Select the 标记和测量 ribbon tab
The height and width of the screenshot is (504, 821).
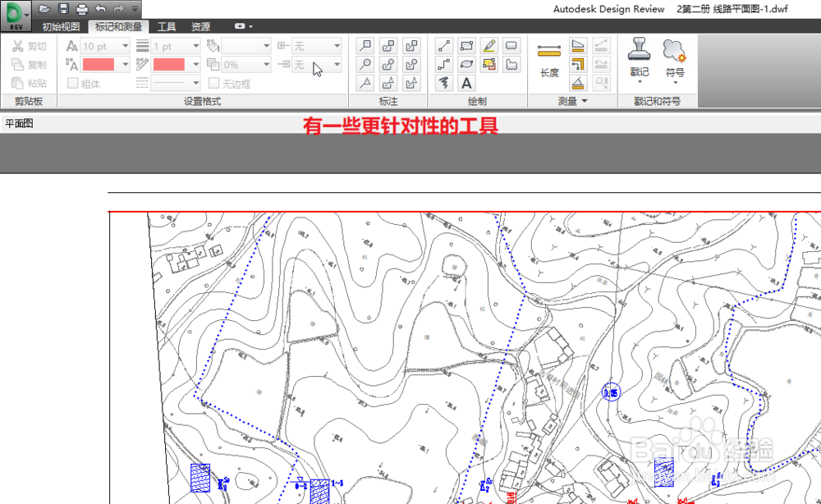118,27
